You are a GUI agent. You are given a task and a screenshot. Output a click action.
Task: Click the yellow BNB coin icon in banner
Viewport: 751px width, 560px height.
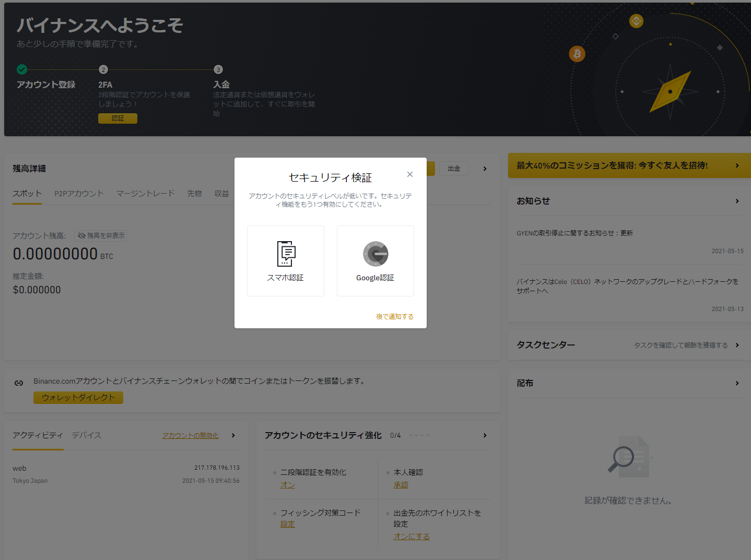tap(636, 21)
